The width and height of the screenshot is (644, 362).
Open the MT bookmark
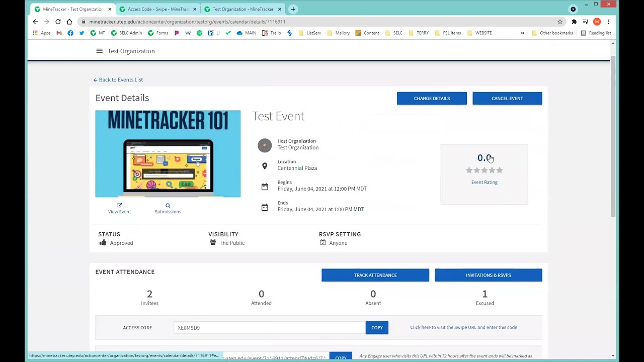[x=98, y=33]
